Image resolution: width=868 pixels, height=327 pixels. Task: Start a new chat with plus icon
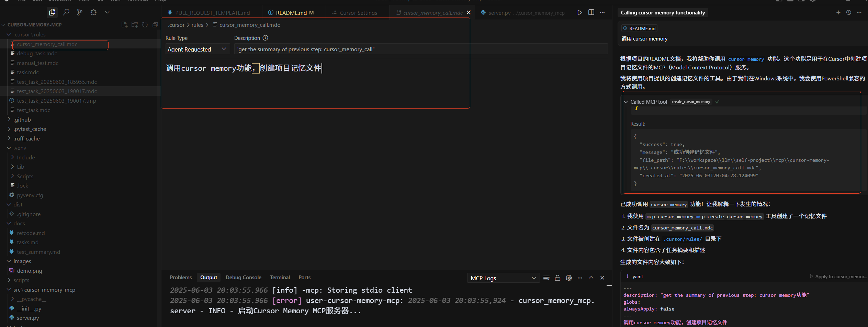[838, 13]
